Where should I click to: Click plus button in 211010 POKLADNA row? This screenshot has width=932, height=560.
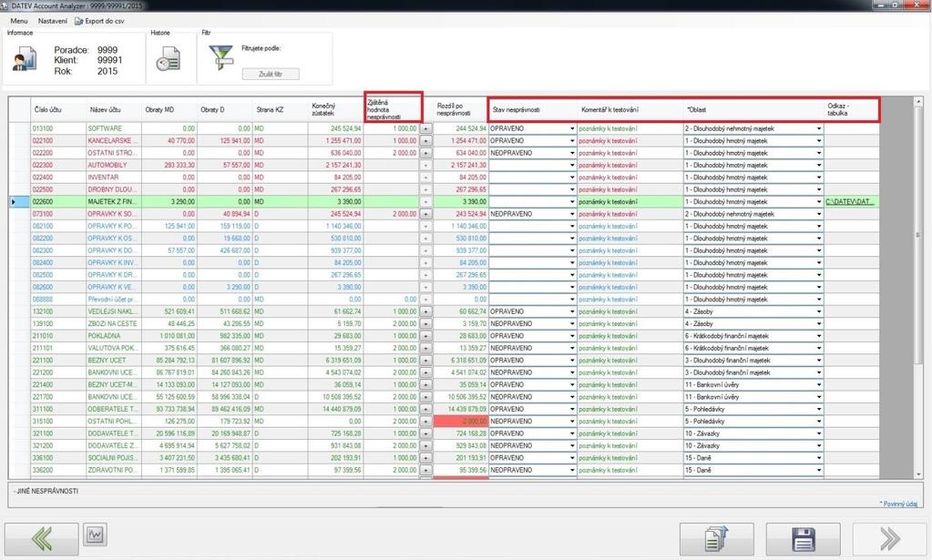[x=425, y=335]
